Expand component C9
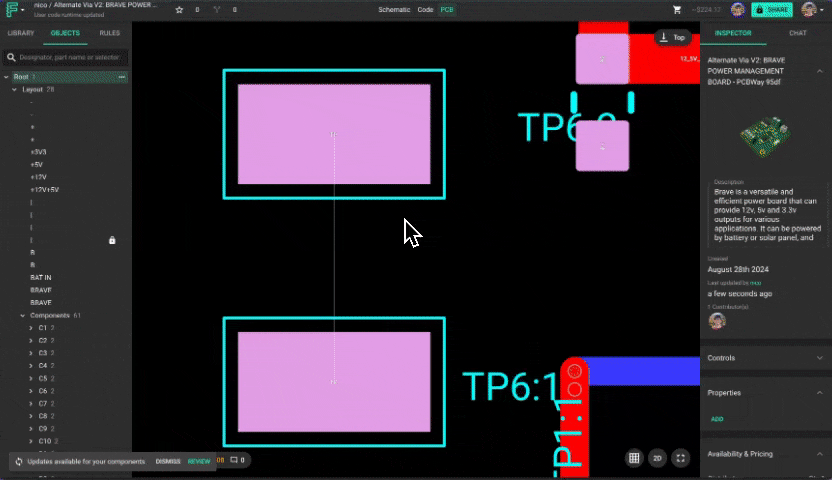832x480 pixels. click(x=31, y=429)
